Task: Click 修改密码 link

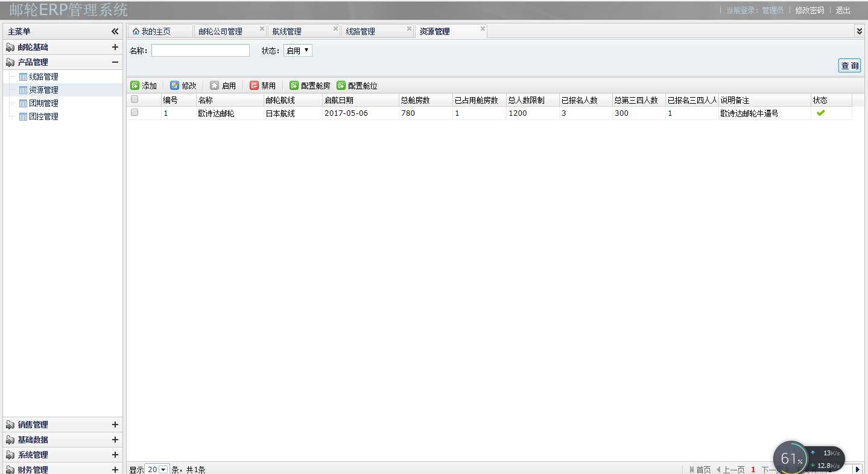Action: point(809,10)
